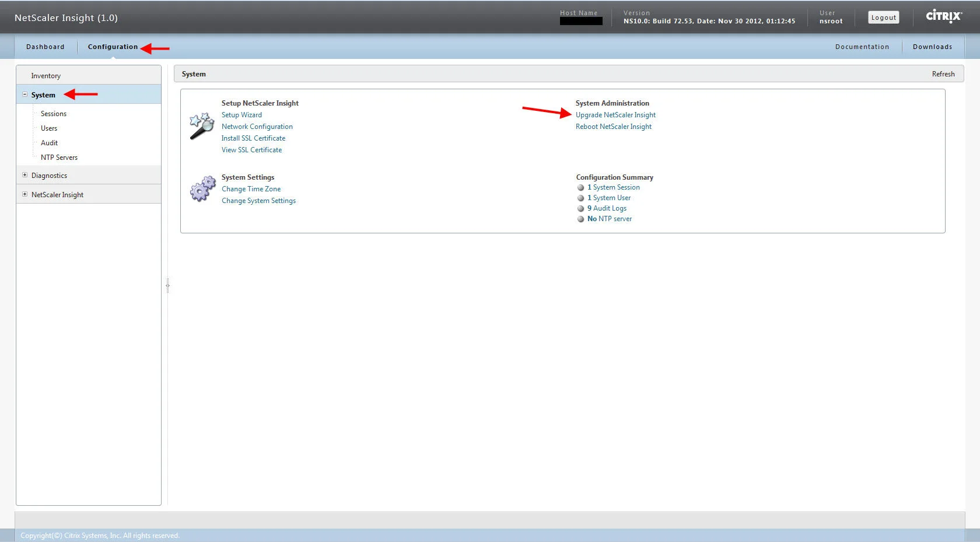Open the 1 System User summary link
The height and width of the screenshot is (542, 980).
[x=609, y=198]
